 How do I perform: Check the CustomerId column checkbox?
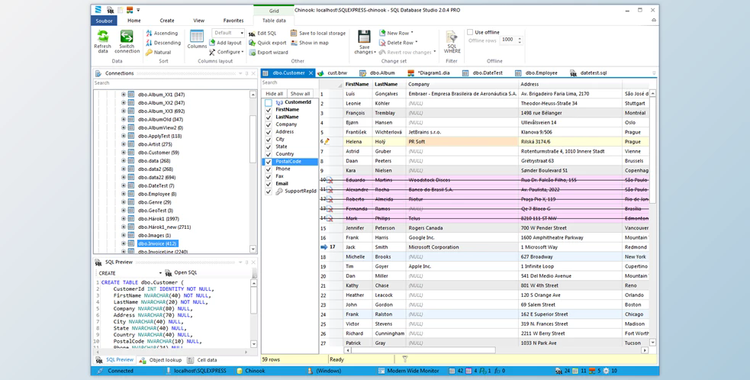(x=268, y=102)
